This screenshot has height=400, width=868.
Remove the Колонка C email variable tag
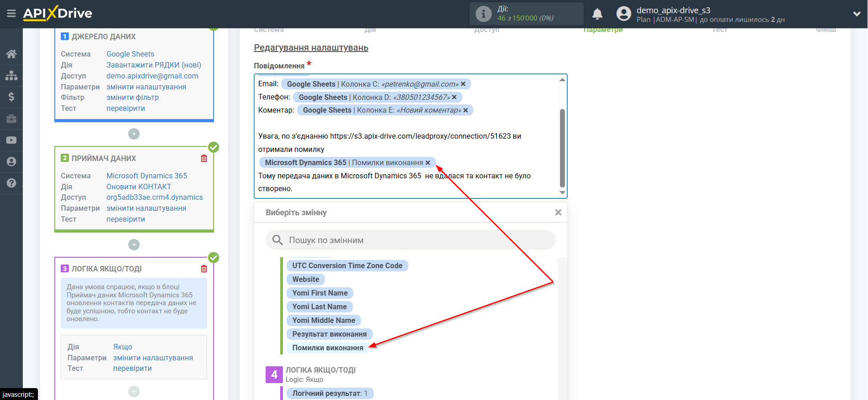(x=463, y=84)
